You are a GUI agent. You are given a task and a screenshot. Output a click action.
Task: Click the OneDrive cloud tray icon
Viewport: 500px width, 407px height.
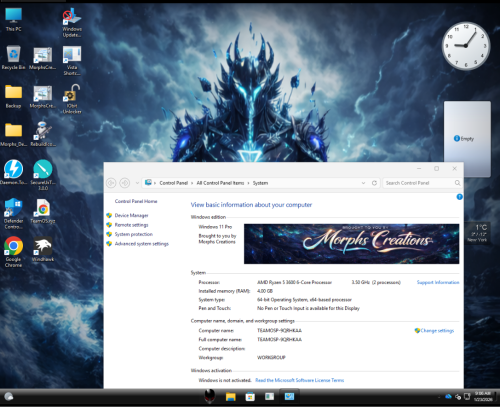[448, 396]
